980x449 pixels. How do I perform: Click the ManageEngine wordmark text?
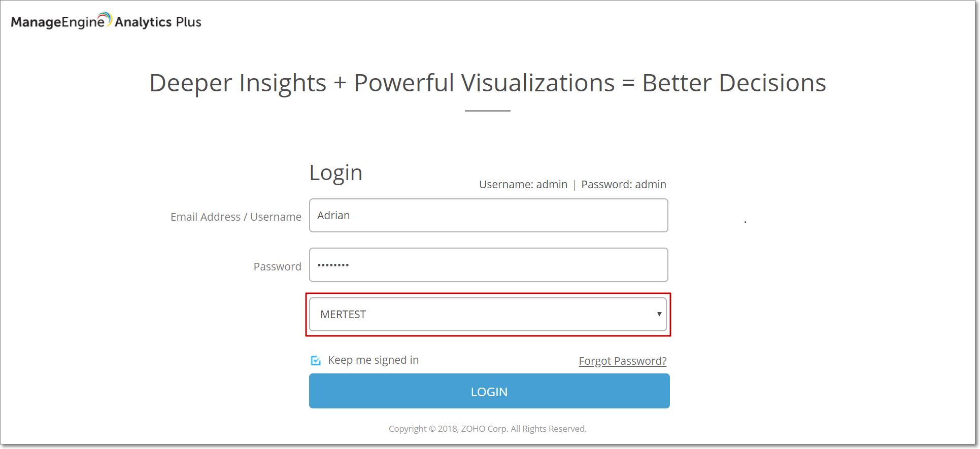point(57,22)
